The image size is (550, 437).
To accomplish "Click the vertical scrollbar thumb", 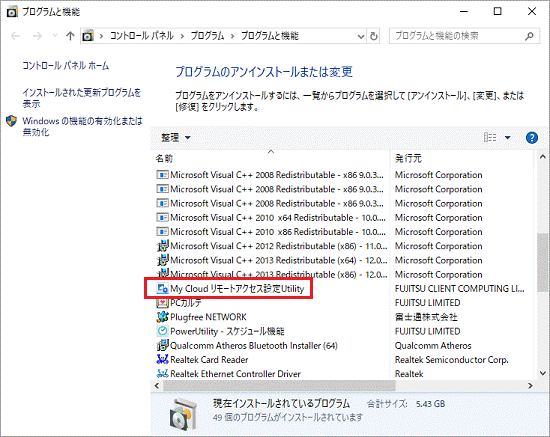I will (x=542, y=262).
